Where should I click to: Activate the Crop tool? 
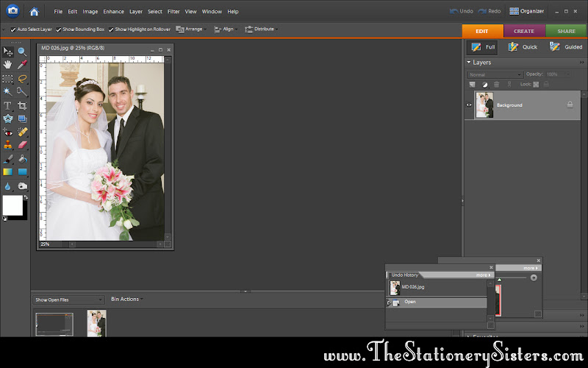click(x=22, y=105)
